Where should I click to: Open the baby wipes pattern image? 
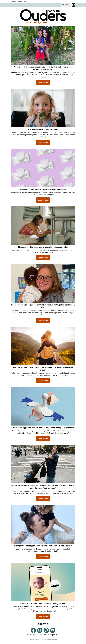43,168
